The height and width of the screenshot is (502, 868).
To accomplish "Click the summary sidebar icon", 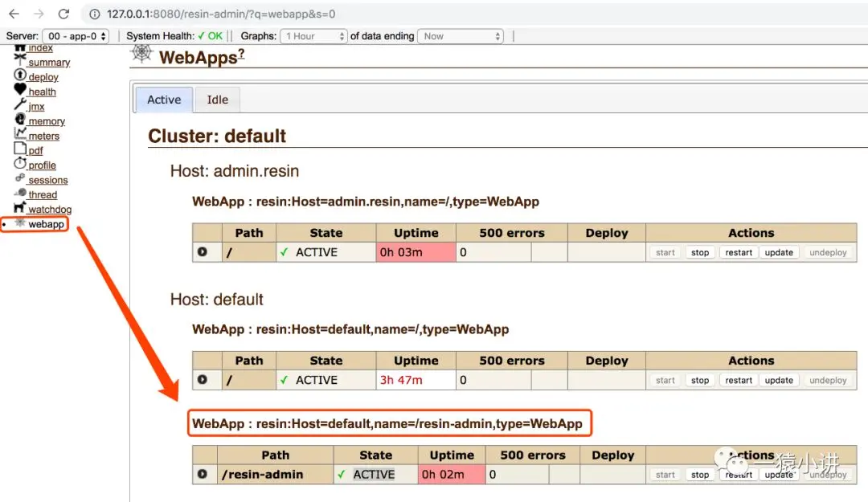I will (x=20, y=59).
